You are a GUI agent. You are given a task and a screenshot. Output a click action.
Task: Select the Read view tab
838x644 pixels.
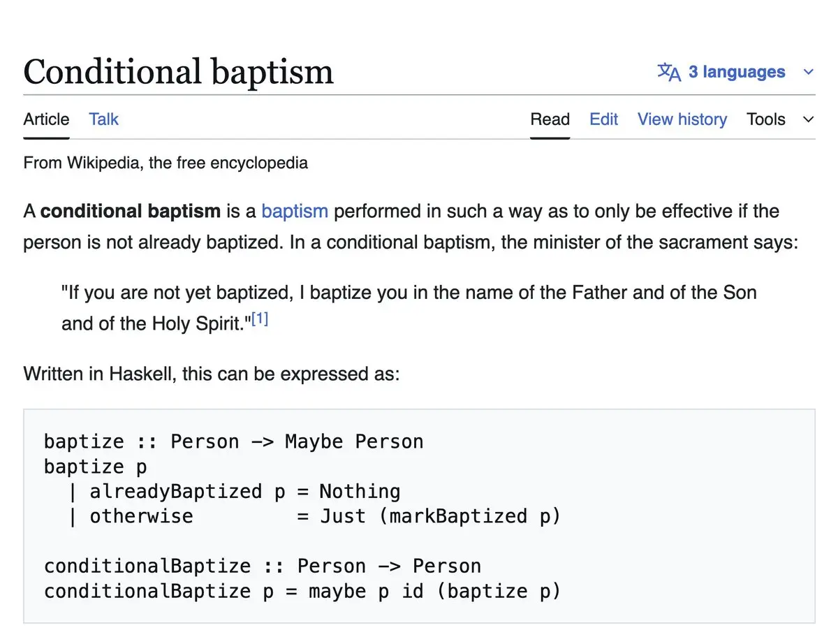550,119
